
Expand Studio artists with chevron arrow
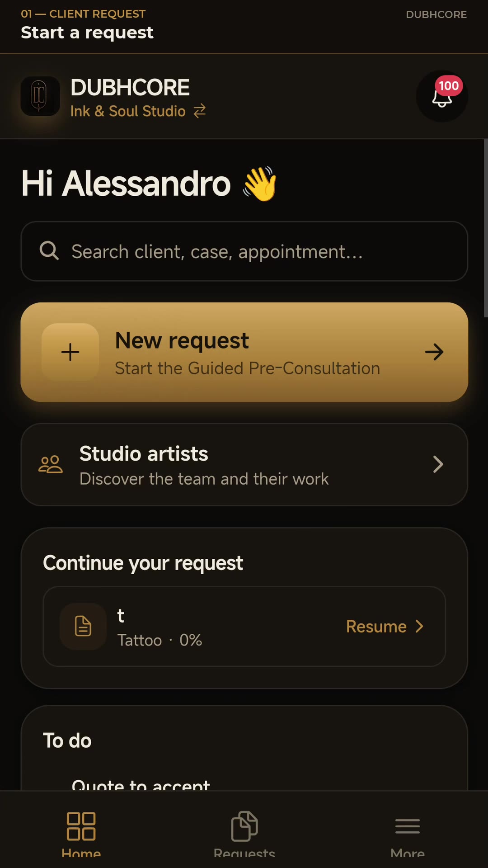tap(438, 464)
